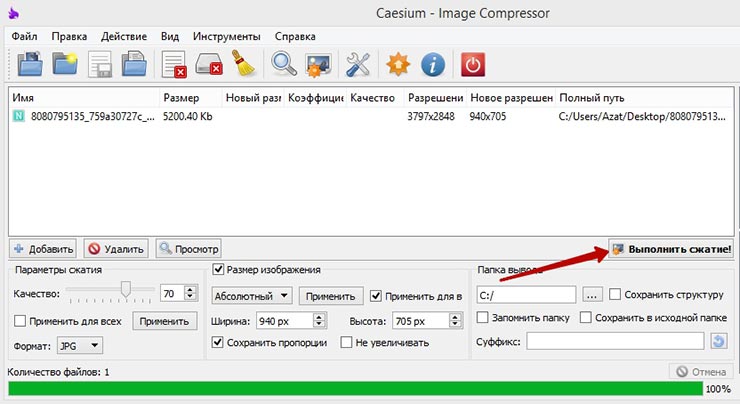740x404 pixels.
Task: Open settings via the wrench and screwdriver icon
Action: click(x=358, y=64)
